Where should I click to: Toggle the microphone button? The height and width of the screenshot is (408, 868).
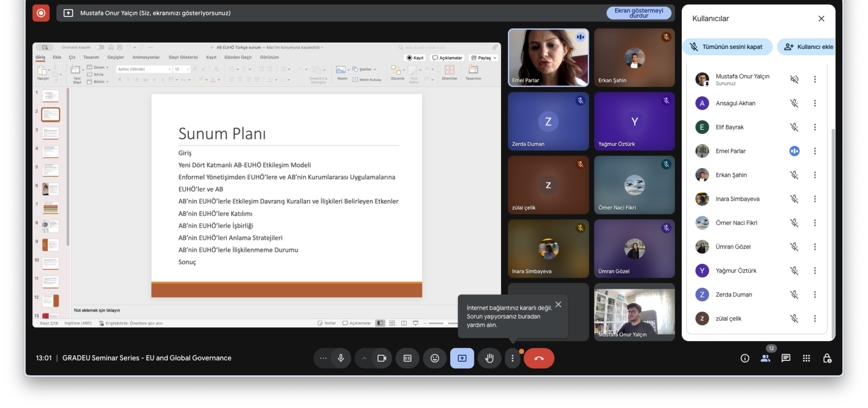click(x=341, y=358)
